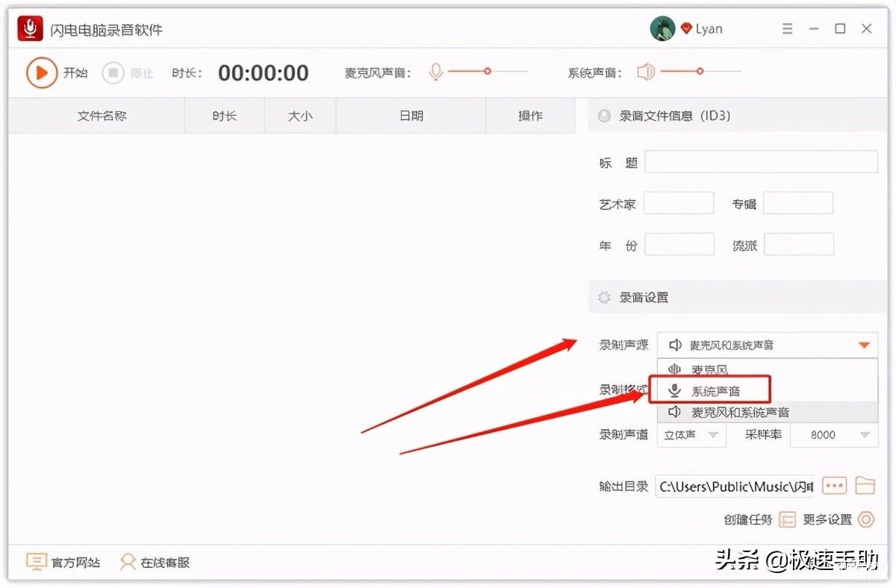This screenshot has width=896, height=588.
Task: Click the three-dots browse directory button
Action: tap(834, 486)
